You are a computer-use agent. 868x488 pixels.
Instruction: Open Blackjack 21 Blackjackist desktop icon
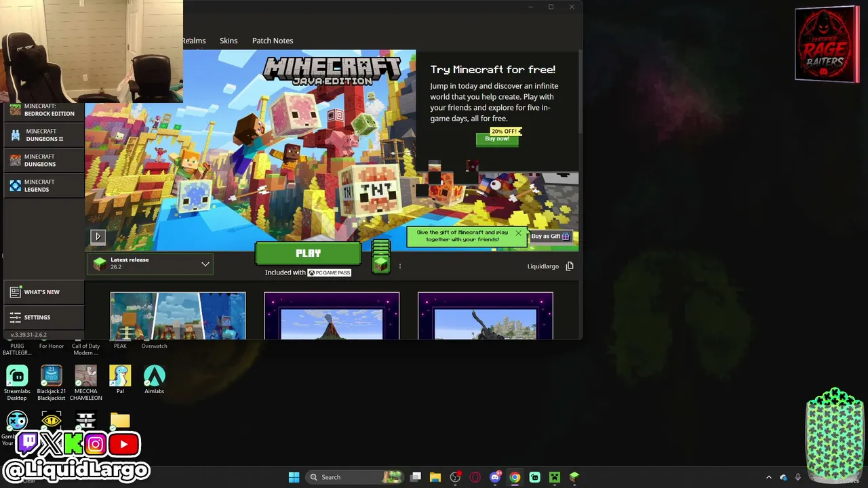pyautogui.click(x=52, y=383)
